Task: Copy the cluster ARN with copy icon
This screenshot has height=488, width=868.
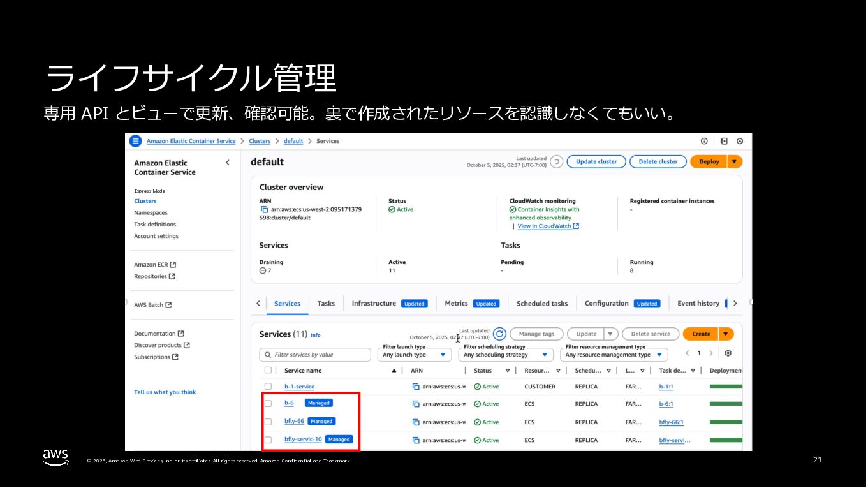Action: click(264, 209)
